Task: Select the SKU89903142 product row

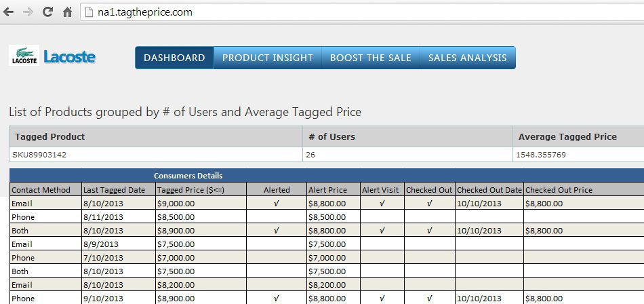Action: [x=327, y=155]
